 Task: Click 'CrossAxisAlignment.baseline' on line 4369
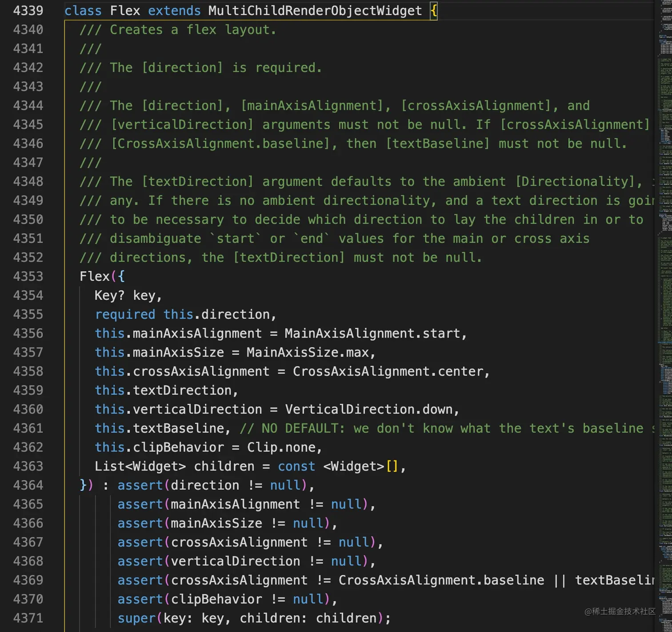coord(441,580)
